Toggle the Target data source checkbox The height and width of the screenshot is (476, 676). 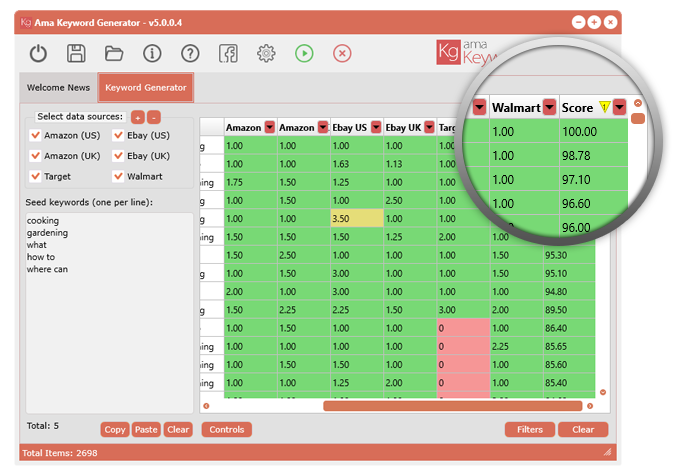click(36, 176)
